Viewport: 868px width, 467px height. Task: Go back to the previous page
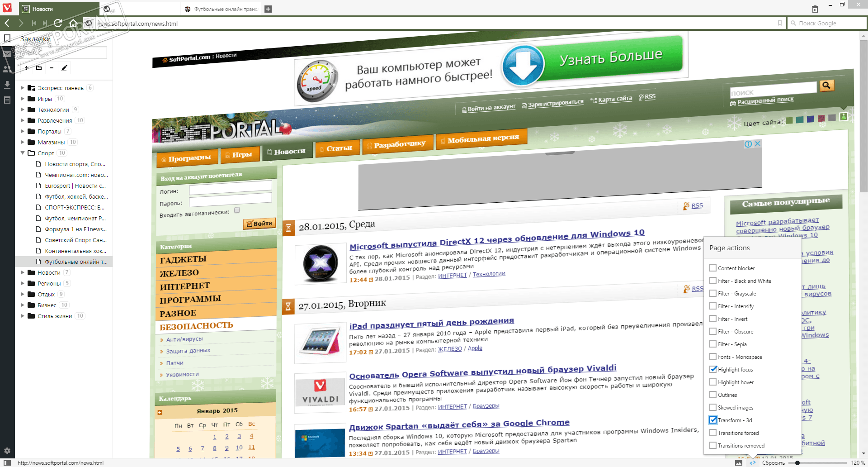[7, 23]
